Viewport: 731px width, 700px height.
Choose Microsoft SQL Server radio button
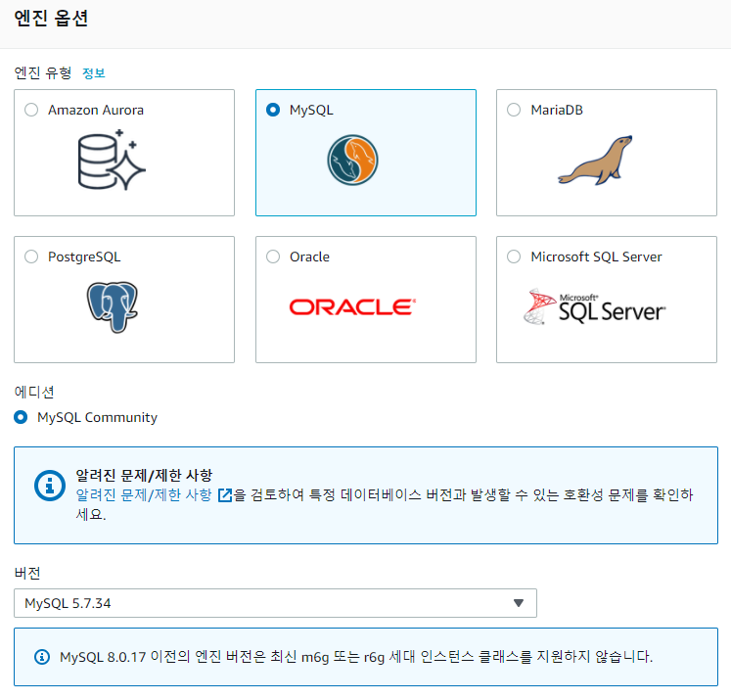point(514,257)
